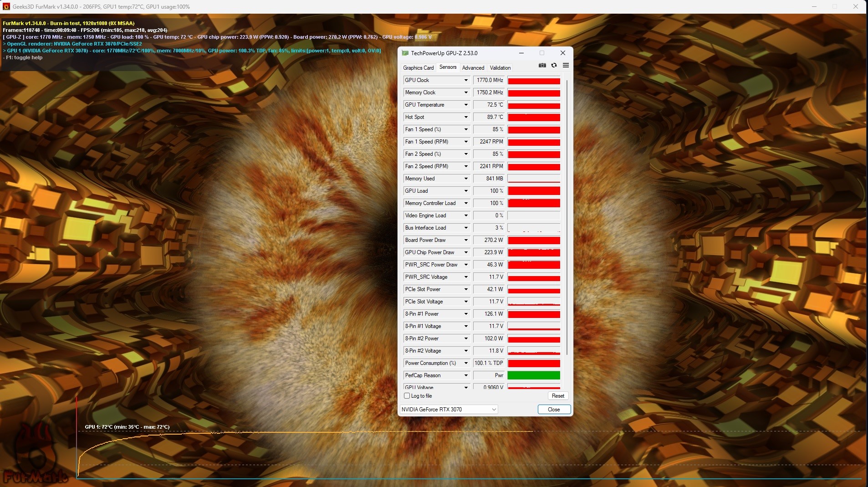
Task: Click the 1770.0 MHz GPU Clock value
Action: click(x=489, y=80)
